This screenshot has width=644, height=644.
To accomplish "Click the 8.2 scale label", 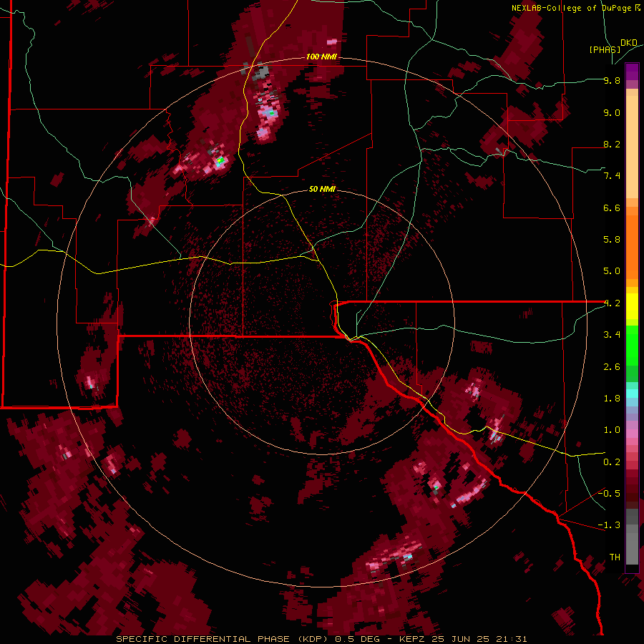I will pos(612,144).
